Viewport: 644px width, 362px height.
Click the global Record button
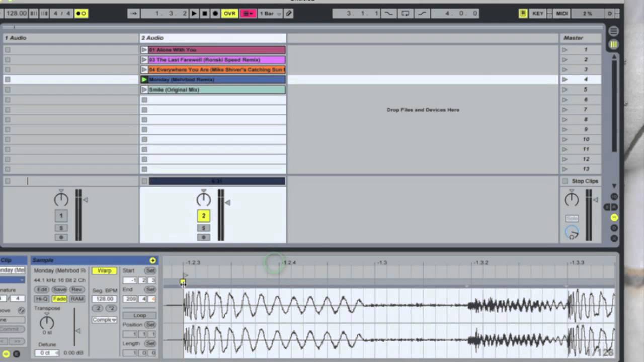point(215,14)
